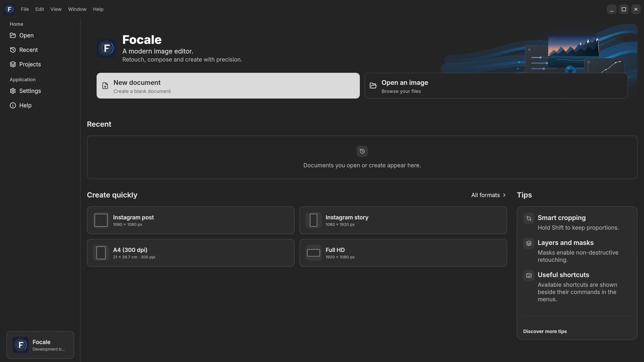Maximize the Focale window
644x362 pixels.
click(x=624, y=9)
